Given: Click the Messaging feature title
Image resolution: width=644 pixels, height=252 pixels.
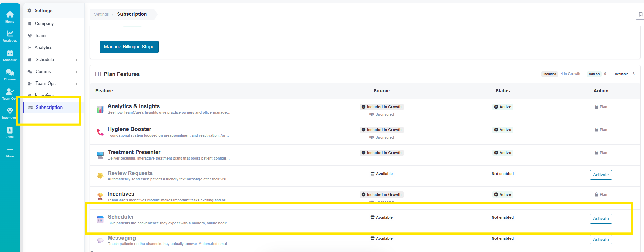Looking at the screenshot, I should (x=122, y=238).
